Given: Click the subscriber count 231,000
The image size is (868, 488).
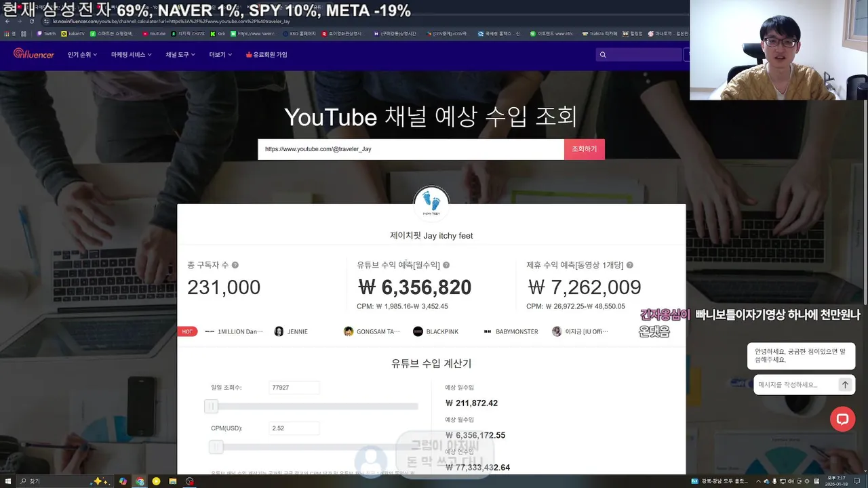Looking at the screenshot, I should click(224, 287).
